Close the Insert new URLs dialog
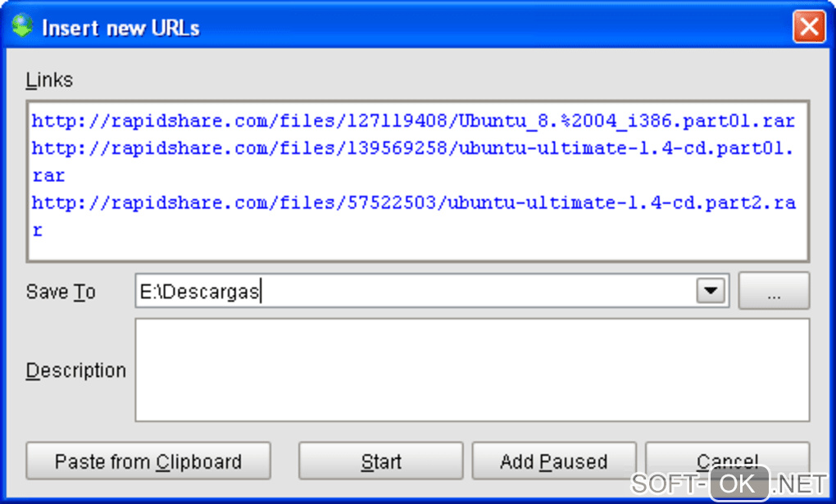 click(808, 28)
